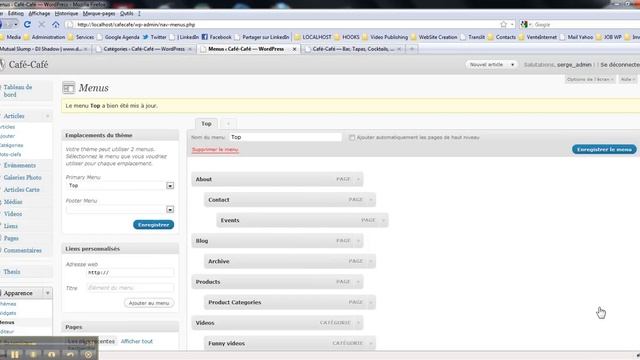Pause the video player overlay

[x=15, y=354]
